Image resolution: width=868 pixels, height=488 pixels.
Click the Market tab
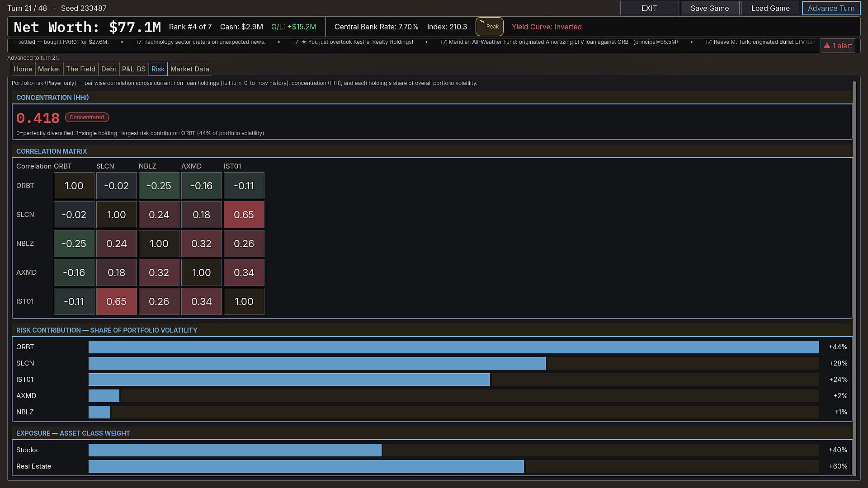tap(49, 69)
